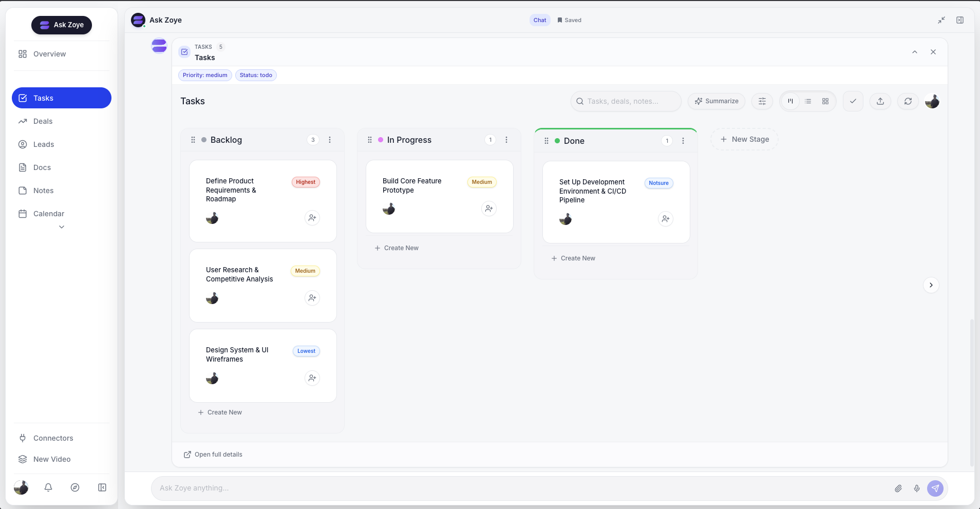Open Docs in the sidebar
The width and height of the screenshot is (980, 509).
62,167
